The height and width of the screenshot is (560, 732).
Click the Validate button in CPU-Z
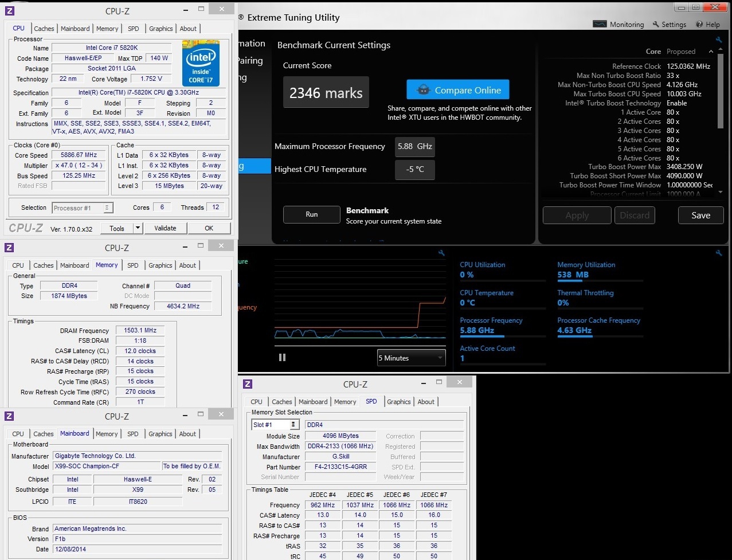click(165, 228)
